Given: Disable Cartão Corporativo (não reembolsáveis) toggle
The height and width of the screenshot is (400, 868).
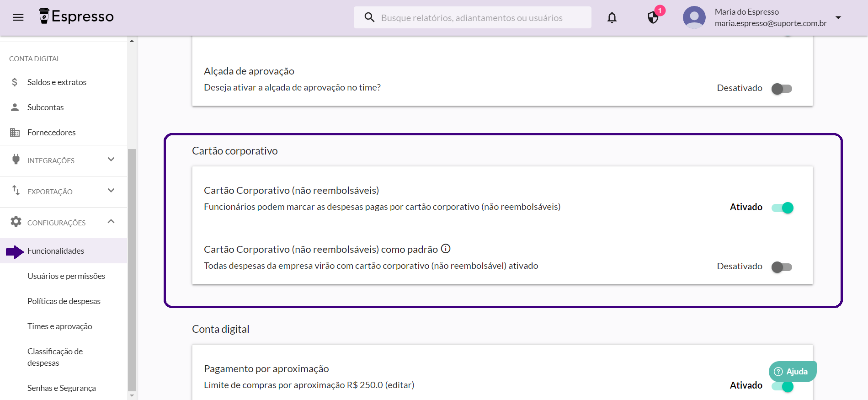Looking at the screenshot, I should [782, 208].
